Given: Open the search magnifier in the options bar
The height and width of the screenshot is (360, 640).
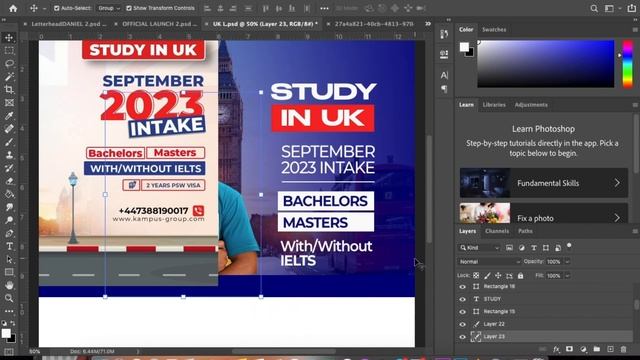Looking at the screenshot, I should click(594, 8).
